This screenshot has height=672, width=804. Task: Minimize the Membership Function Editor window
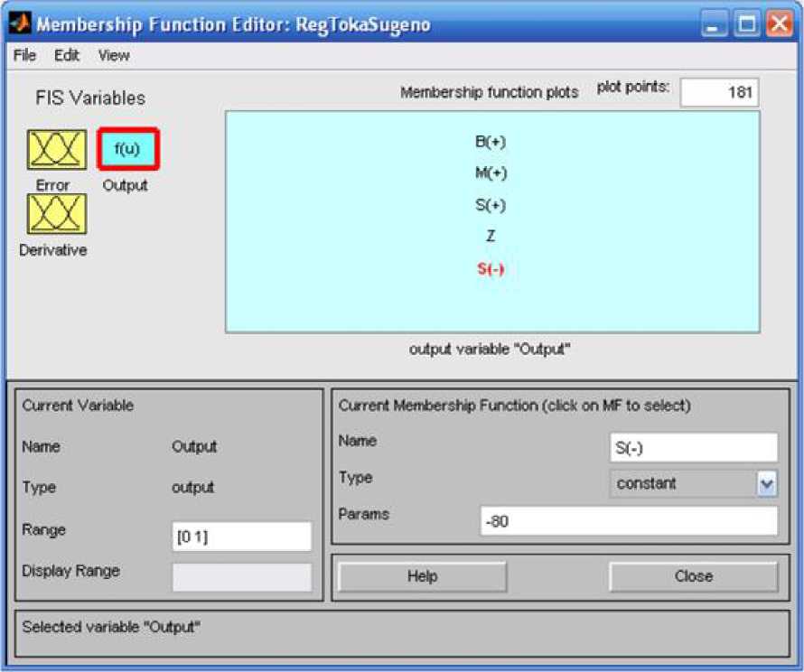coord(714,24)
